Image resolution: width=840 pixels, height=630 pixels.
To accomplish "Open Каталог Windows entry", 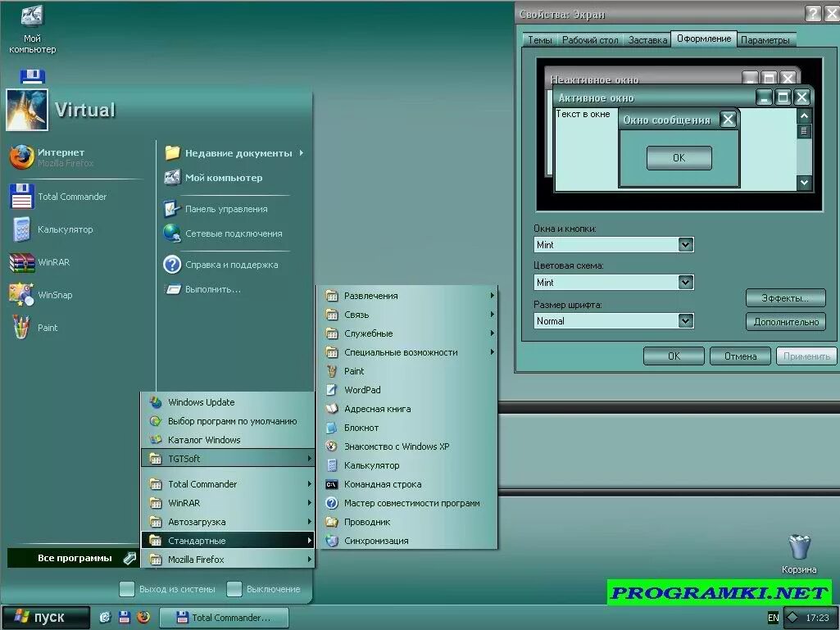I will [228, 440].
